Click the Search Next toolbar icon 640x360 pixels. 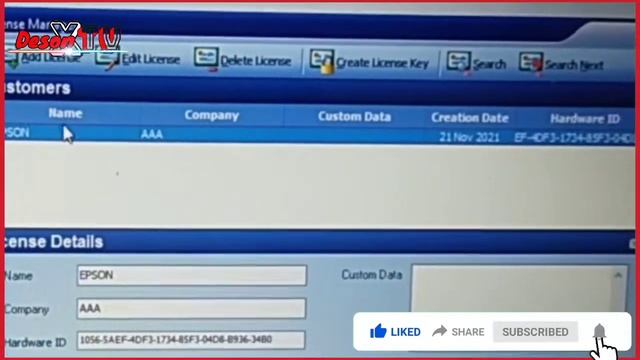point(531,64)
